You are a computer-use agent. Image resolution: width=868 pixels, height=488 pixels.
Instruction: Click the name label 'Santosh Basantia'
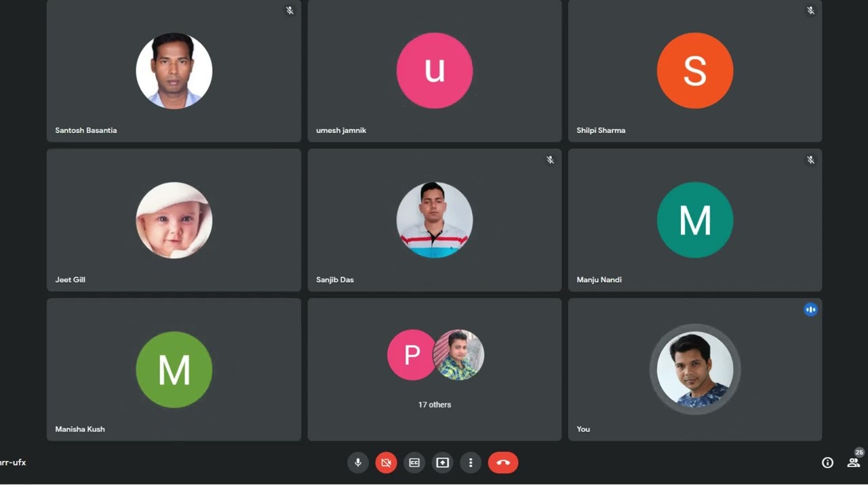point(86,130)
